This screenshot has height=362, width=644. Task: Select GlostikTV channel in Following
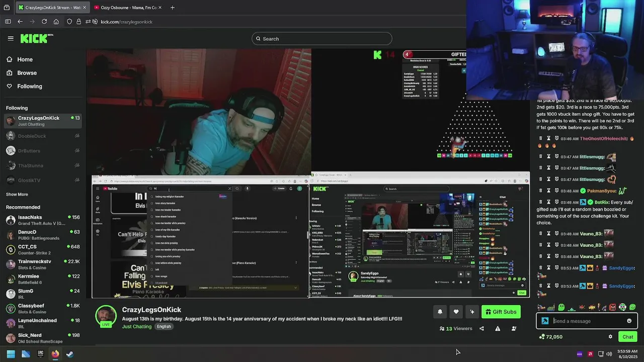coord(43,180)
